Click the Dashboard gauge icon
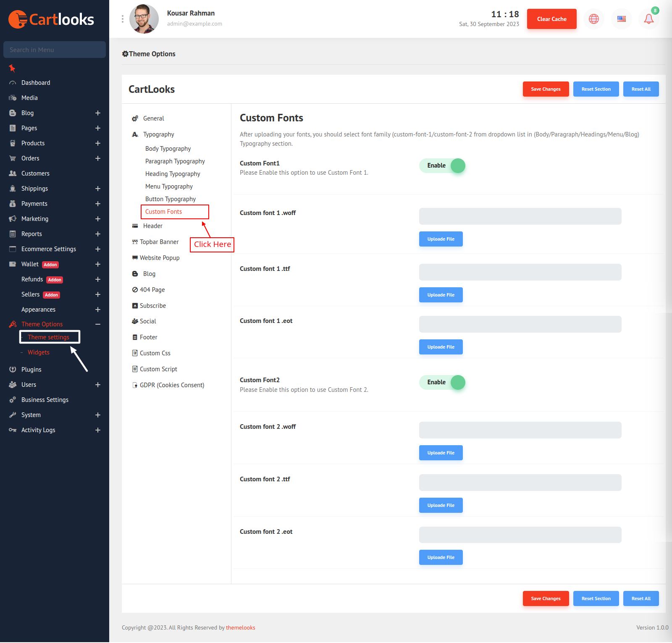Image resolution: width=672 pixels, height=643 pixels. pos(13,83)
